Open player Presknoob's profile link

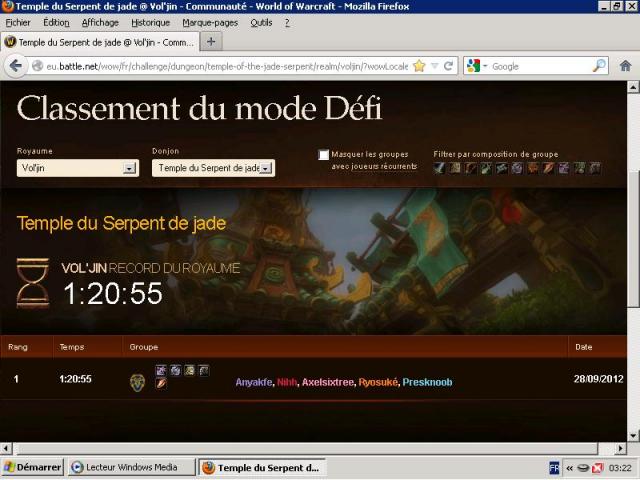coord(427,382)
